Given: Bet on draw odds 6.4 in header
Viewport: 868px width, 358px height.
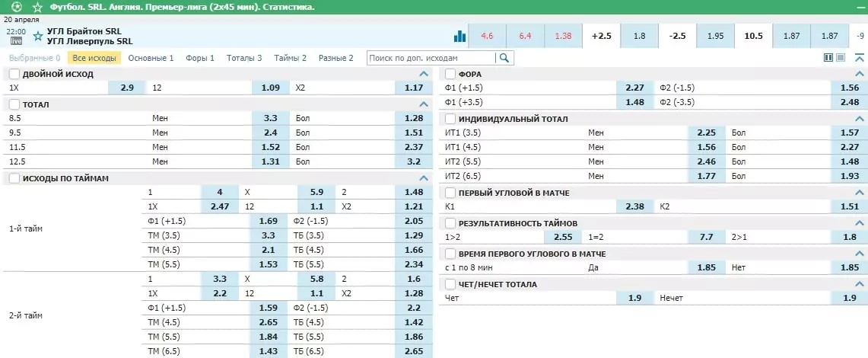Looking at the screenshot, I should pos(526,36).
